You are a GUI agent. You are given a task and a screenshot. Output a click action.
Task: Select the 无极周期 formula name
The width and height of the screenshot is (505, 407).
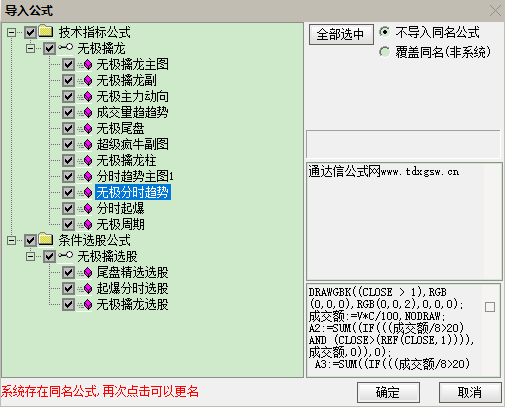[120, 224]
